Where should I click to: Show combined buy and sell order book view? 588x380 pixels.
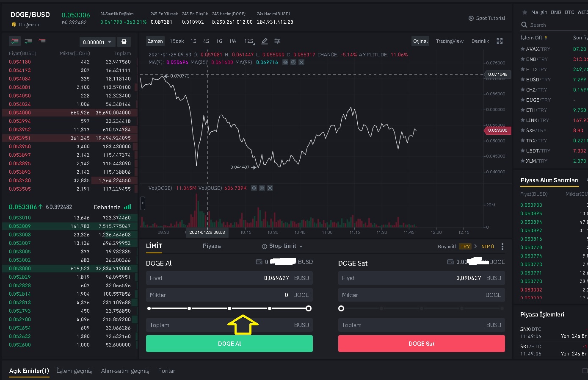pyautogui.click(x=15, y=41)
